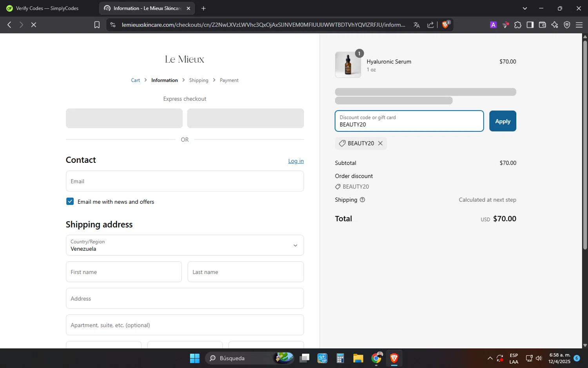Apply the discount code
The image size is (588, 368).
point(503,121)
